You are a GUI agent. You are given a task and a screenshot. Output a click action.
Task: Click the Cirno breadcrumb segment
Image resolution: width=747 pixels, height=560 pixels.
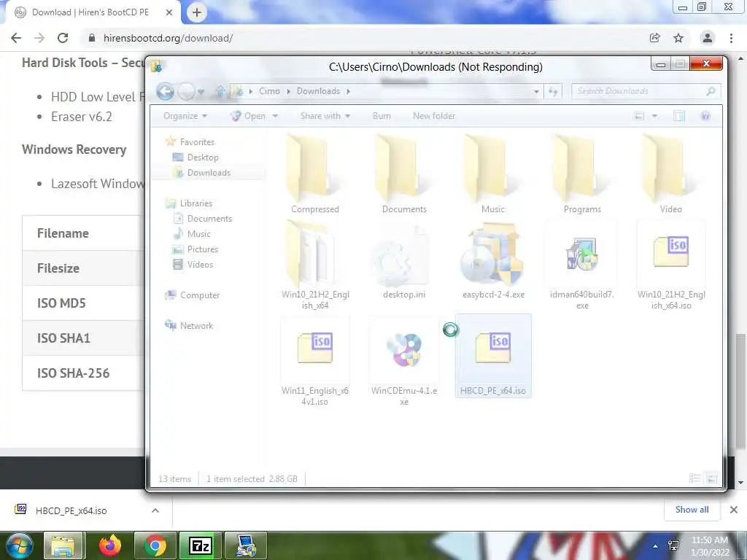tap(269, 91)
